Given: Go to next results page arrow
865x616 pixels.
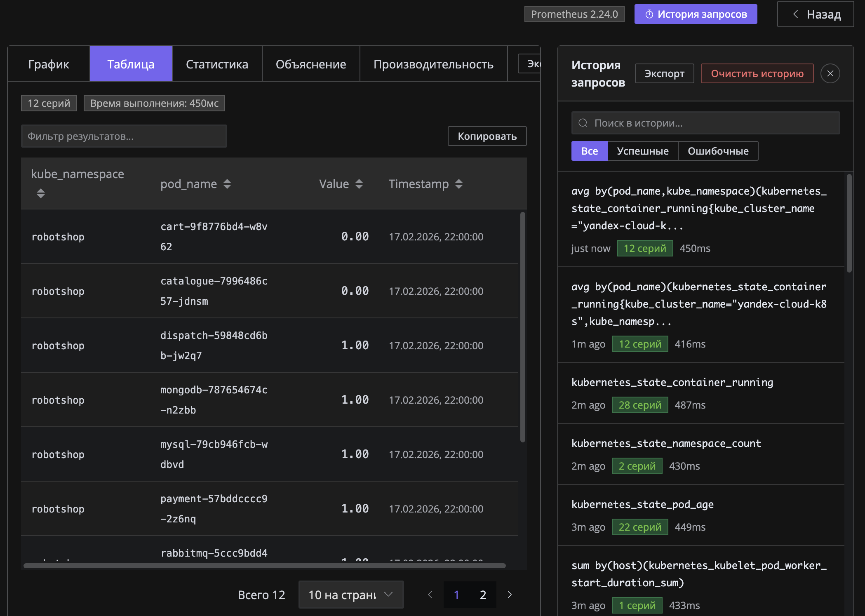Looking at the screenshot, I should (x=510, y=595).
